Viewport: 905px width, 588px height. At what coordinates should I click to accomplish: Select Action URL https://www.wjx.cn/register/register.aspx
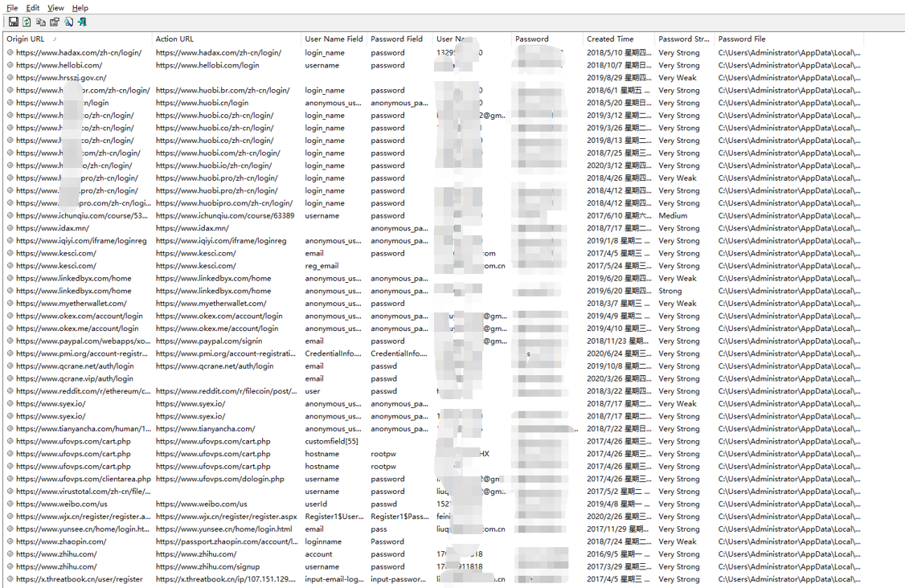[x=227, y=517]
